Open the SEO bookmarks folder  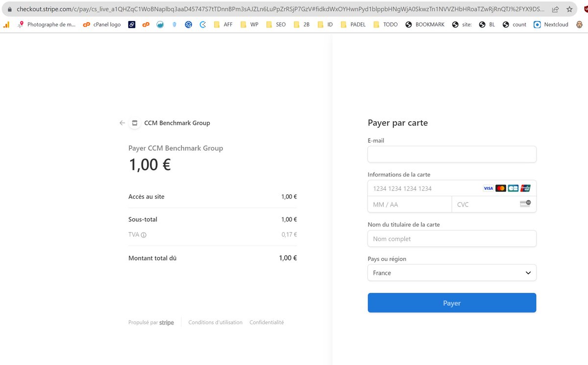click(275, 25)
